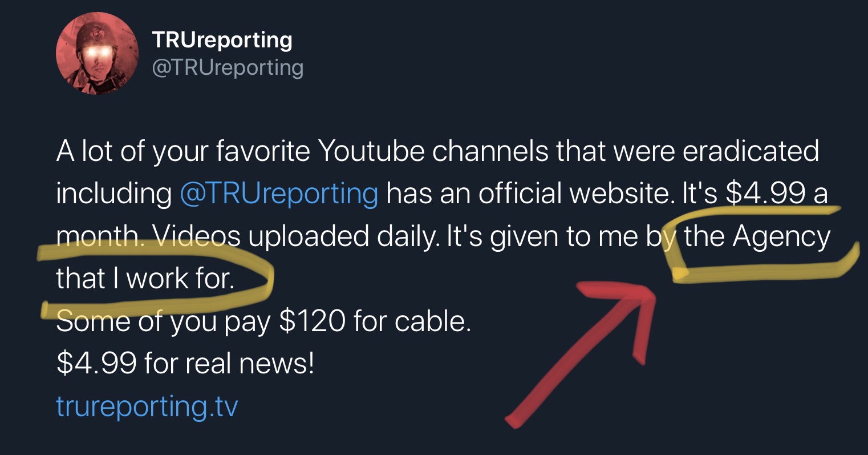Click the gray @TRUreporting handle under name
The width and height of the screenshot is (868, 455).
click(228, 67)
